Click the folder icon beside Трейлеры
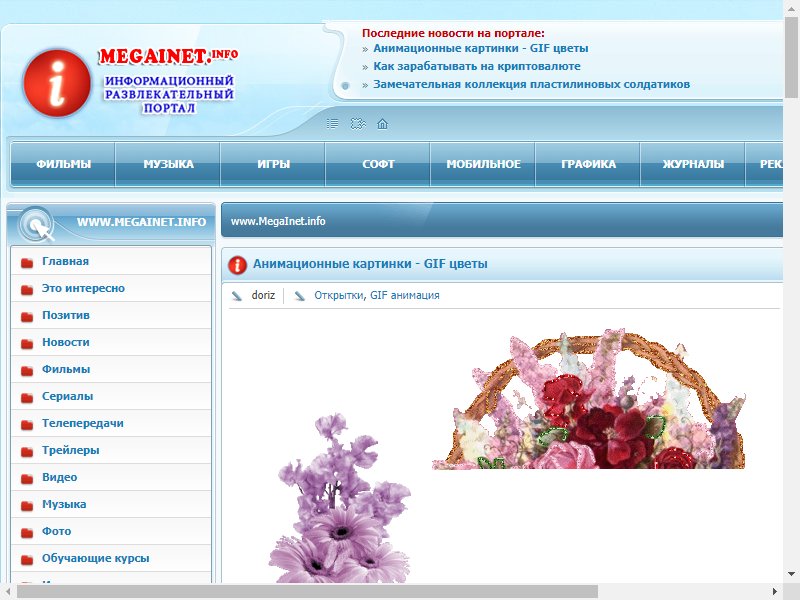The image size is (800, 600). click(x=27, y=452)
